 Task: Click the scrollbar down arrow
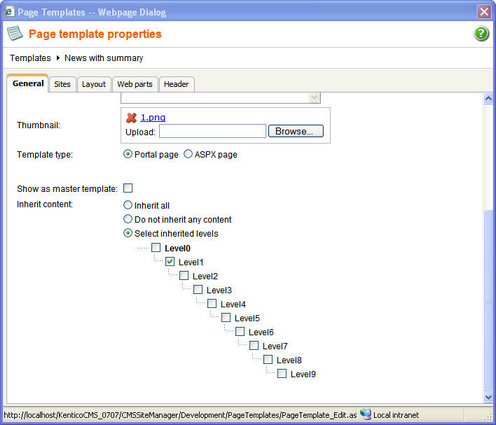click(488, 397)
